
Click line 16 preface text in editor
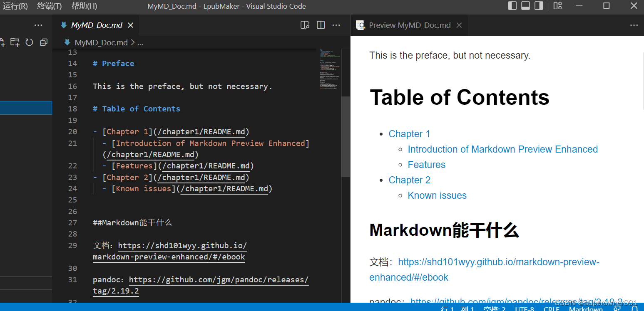click(182, 86)
